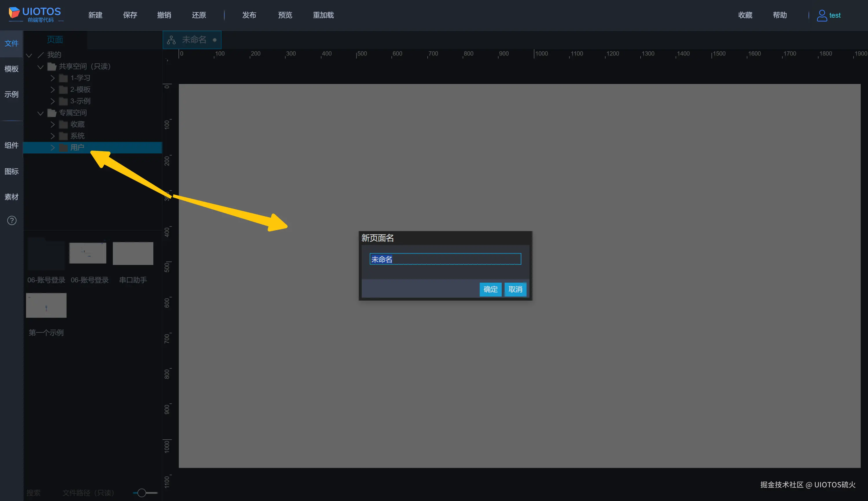Image resolution: width=868 pixels, height=501 pixels.
Task: Click the 发布 menu item
Action: 249,15
